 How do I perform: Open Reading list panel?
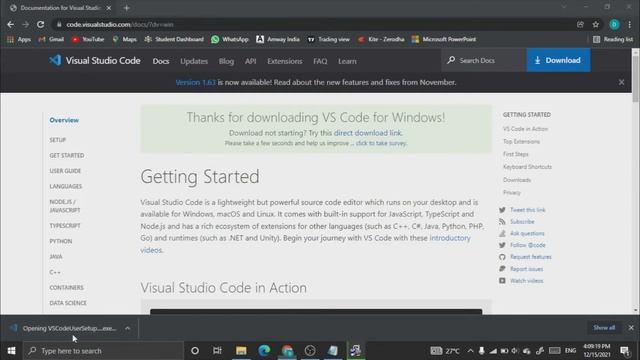pyautogui.click(x=613, y=39)
